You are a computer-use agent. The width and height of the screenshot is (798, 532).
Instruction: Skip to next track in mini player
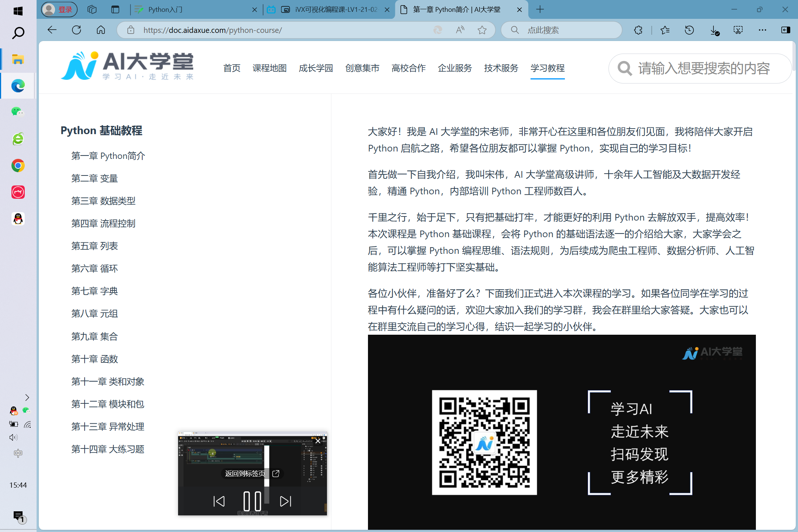coord(286,501)
